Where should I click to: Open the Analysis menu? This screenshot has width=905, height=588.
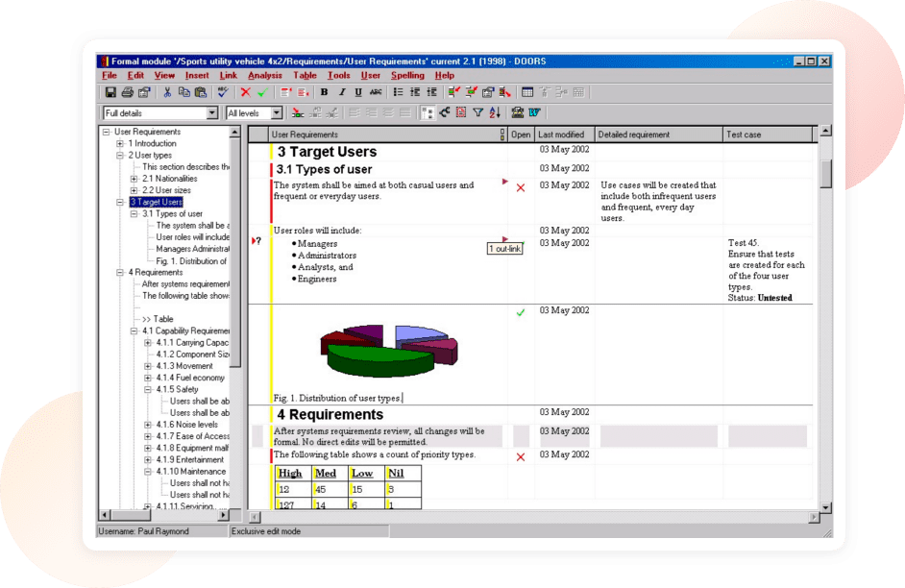pyautogui.click(x=265, y=75)
